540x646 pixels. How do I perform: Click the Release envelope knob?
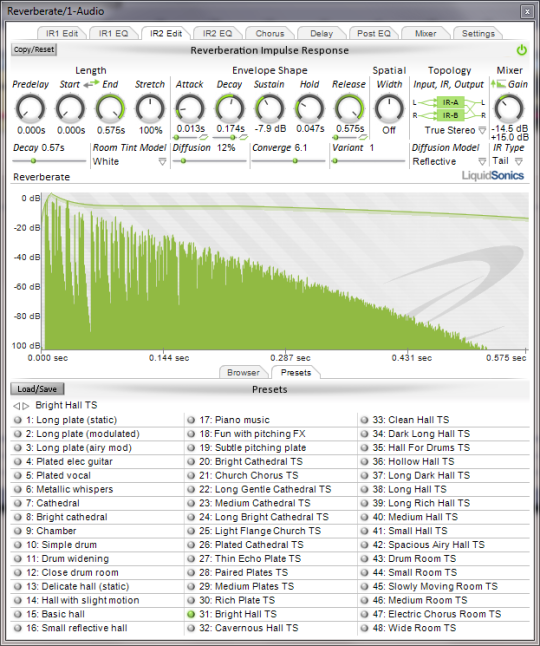[x=349, y=109]
